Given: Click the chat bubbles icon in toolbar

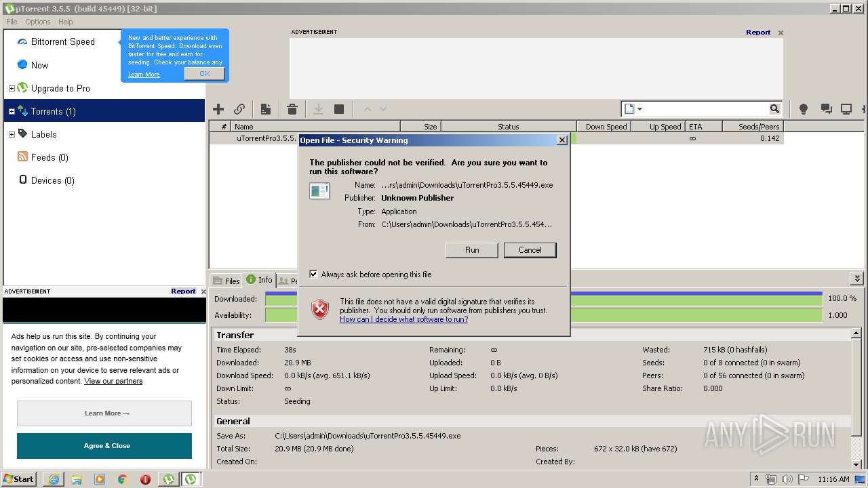Looking at the screenshot, I should point(826,109).
